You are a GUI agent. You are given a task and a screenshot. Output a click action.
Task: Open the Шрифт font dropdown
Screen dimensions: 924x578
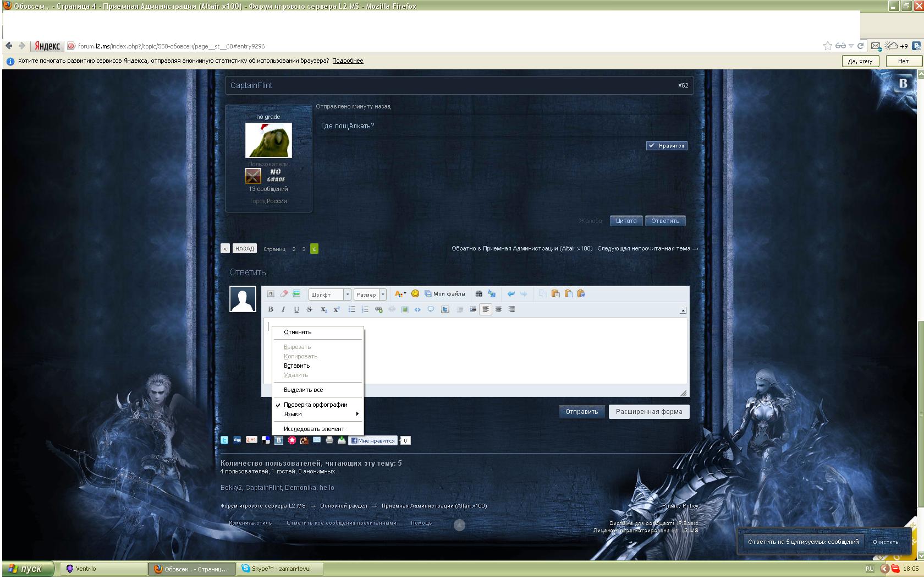329,295
